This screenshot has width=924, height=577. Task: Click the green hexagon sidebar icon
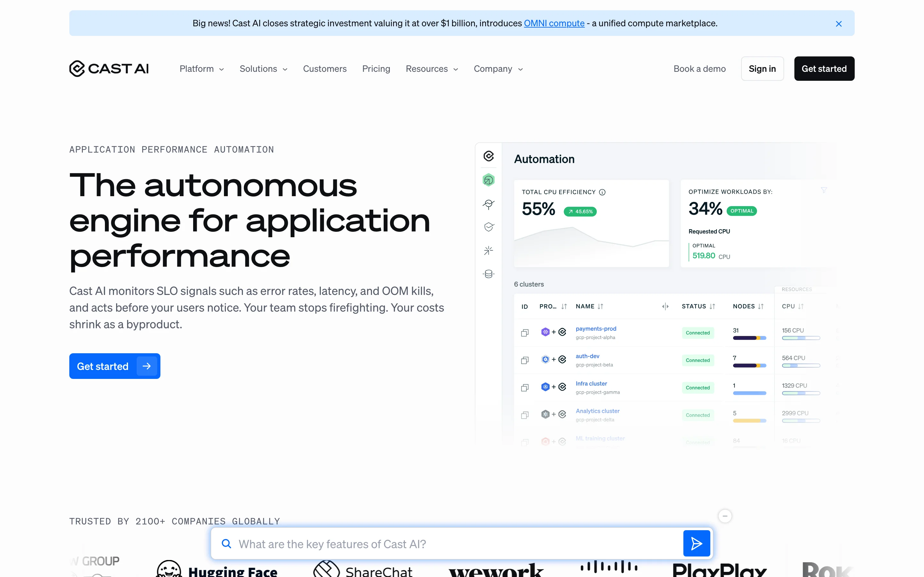488,180
